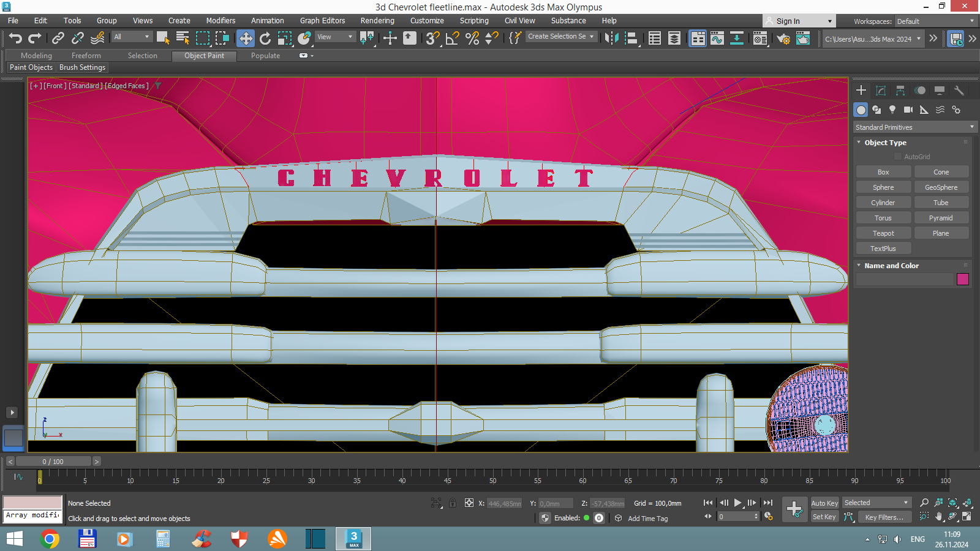Open the Standard Primitives category dropdown
This screenshot has width=980, height=551.
tap(914, 127)
